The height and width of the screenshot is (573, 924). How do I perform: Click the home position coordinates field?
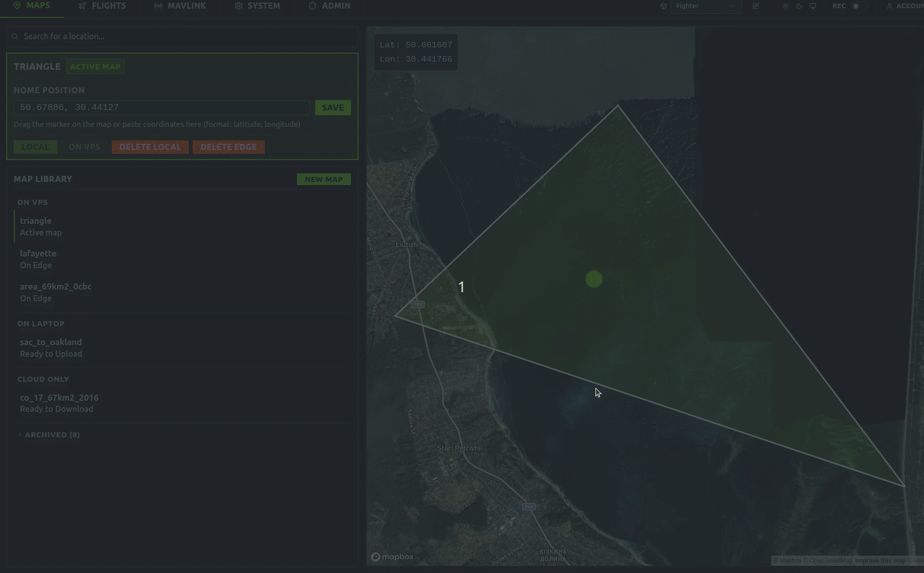pos(161,108)
